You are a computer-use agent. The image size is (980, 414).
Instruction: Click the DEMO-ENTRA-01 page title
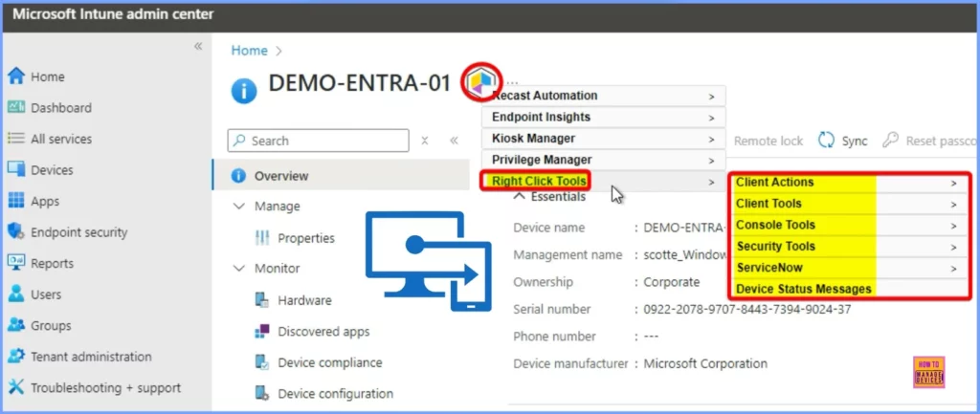(x=360, y=82)
